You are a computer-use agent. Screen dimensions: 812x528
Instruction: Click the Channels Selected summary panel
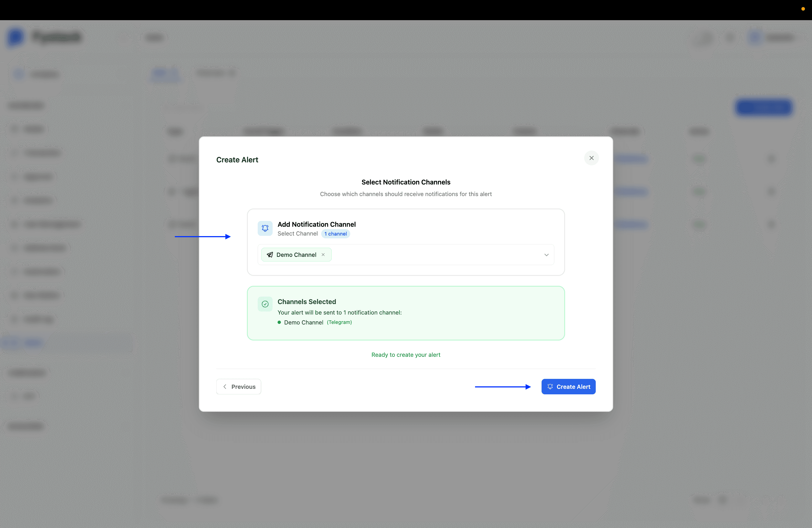click(406, 313)
